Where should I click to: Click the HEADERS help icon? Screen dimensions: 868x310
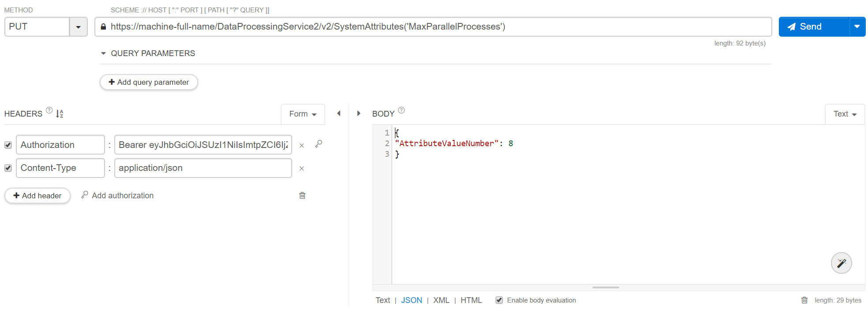[49, 110]
